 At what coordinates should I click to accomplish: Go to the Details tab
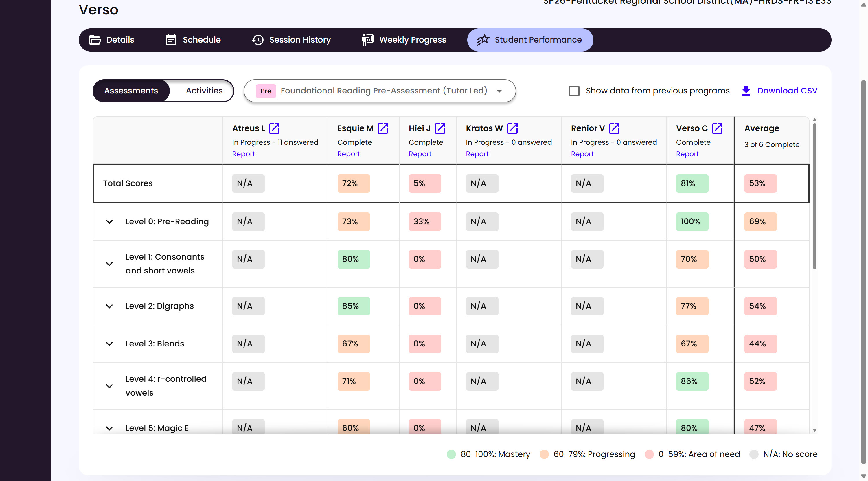pyautogui.click(x=111, y=40)
